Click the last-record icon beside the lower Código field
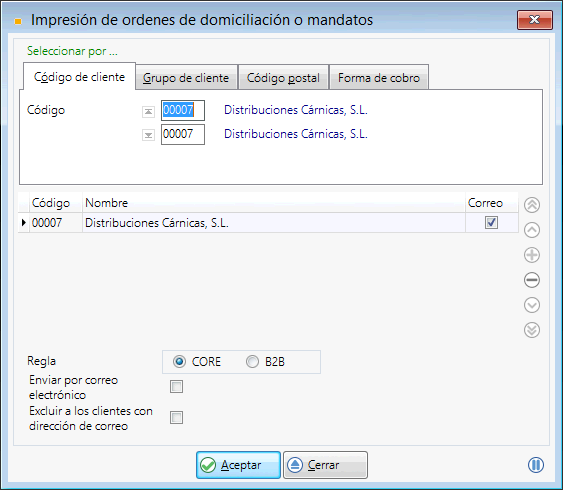Viewport: 563px width, 490px height. (x=148, y=135)
